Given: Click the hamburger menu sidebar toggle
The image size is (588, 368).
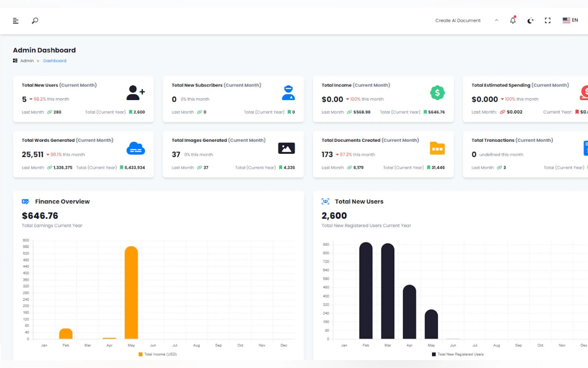Looking at the screenshot, I should click(16, 21).
